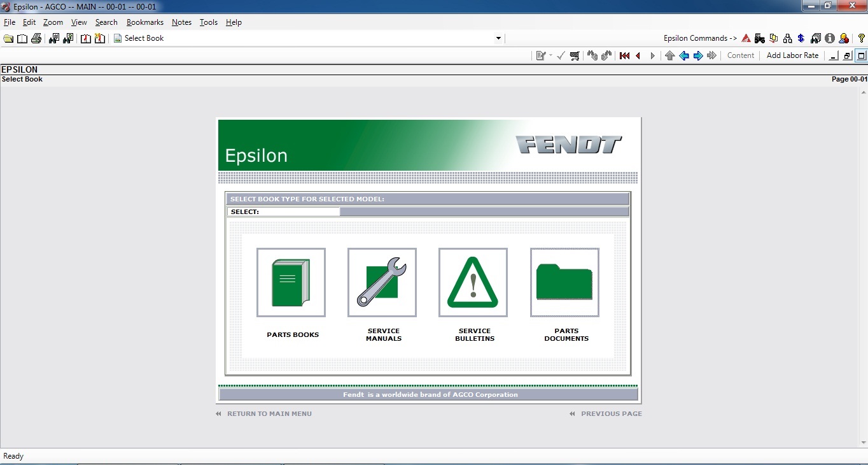868x465 pixels.
Task: Click the red AGCO triangle command icon
Action: 746,38
